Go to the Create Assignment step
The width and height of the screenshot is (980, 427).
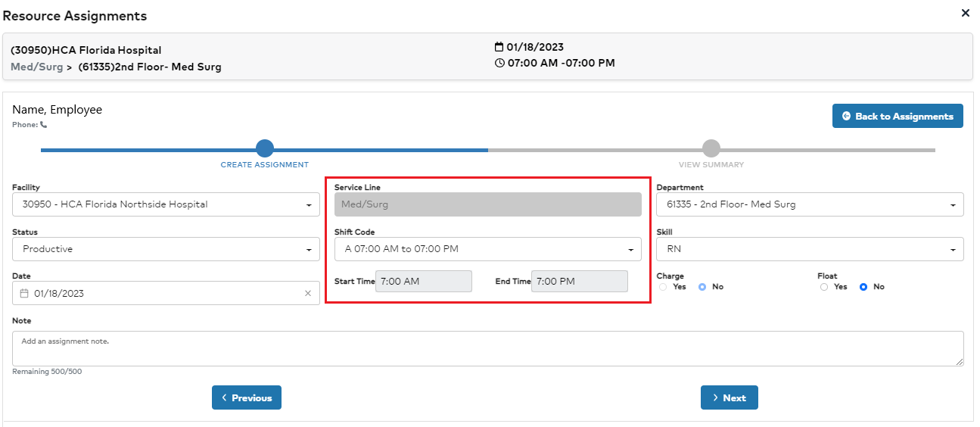[x=264, y=149]
